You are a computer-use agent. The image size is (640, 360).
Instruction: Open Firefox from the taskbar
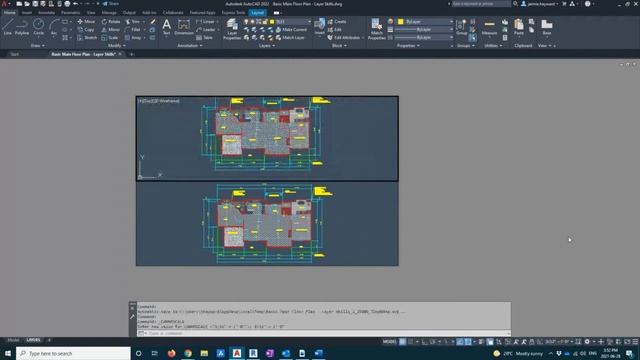(171, 353)
